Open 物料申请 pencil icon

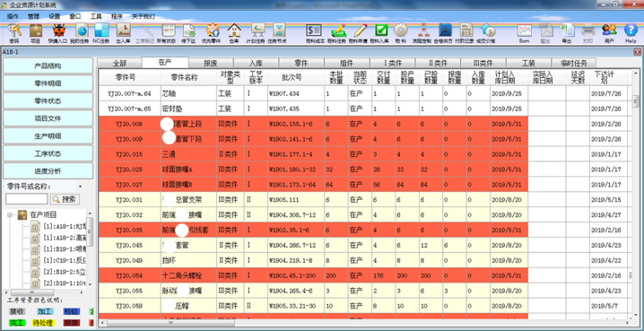(x=359, y=33)
